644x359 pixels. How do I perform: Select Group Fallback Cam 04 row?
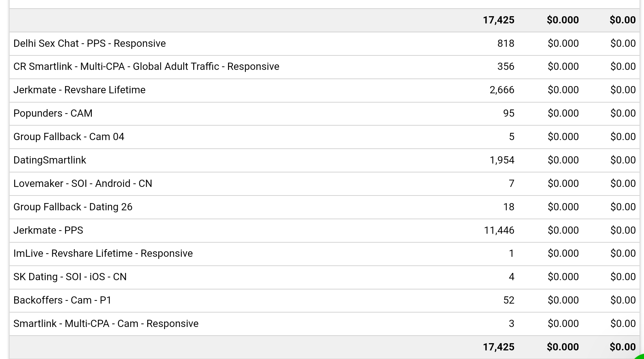[x=324, y=137]
